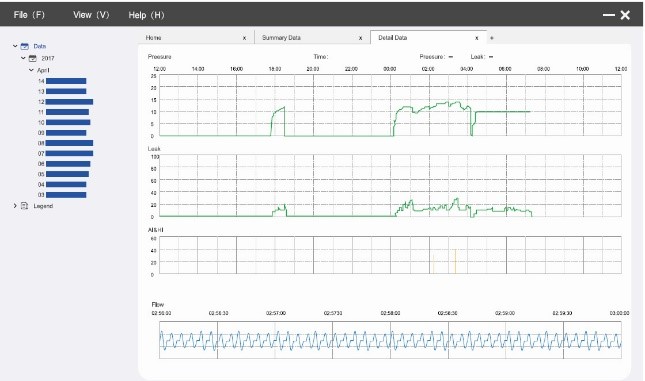Click the 'Leak' chart title

(154, 149)
